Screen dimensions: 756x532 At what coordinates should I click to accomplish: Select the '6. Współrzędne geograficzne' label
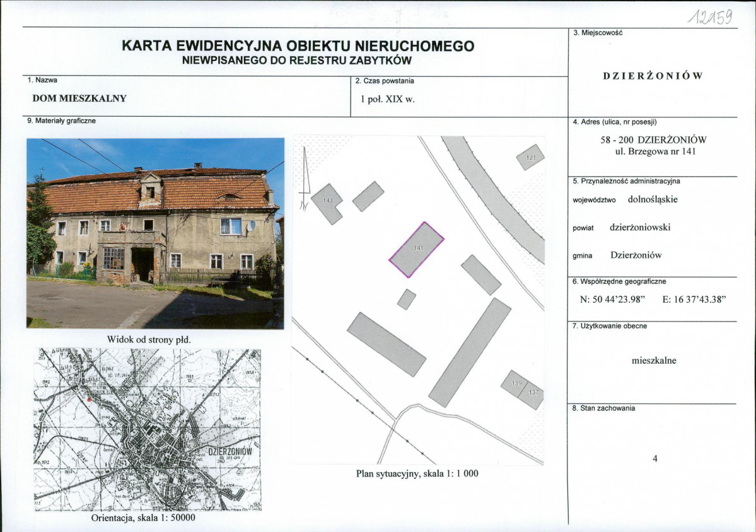[x=619, y=281]
